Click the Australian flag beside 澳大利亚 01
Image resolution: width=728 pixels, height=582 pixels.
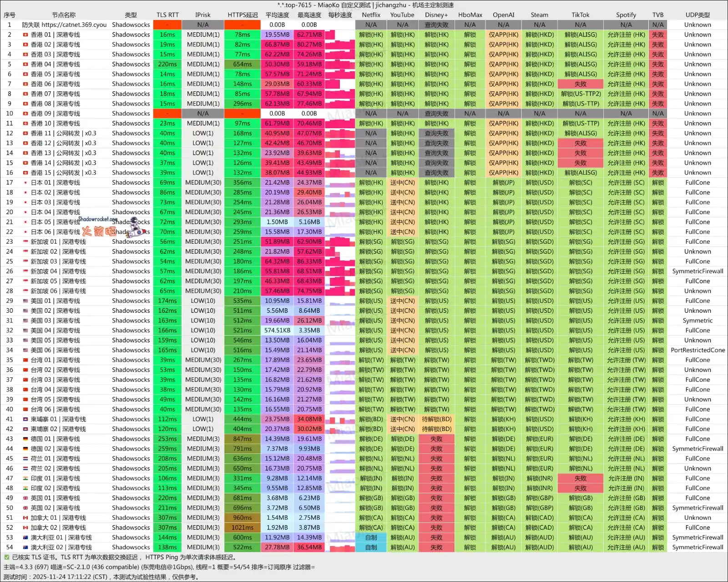25,537
